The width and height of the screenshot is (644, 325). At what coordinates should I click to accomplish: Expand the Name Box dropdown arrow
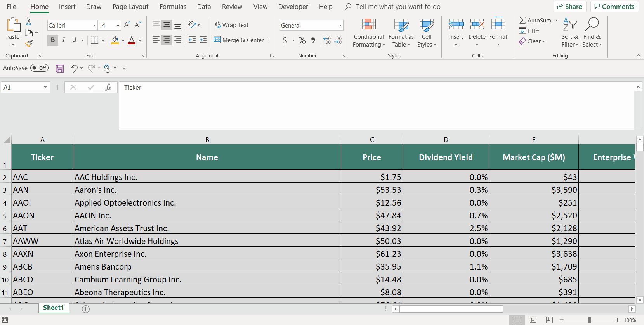pos(45,88)
